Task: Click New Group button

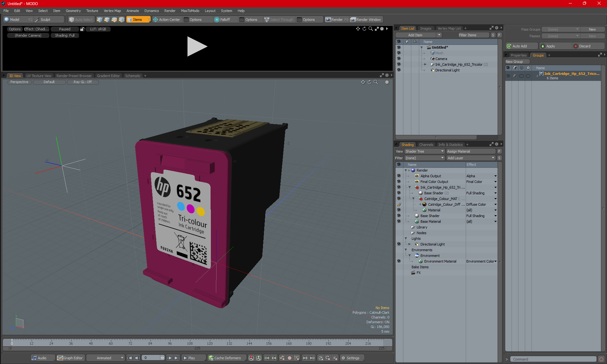Action: click(x=517, y=62)
